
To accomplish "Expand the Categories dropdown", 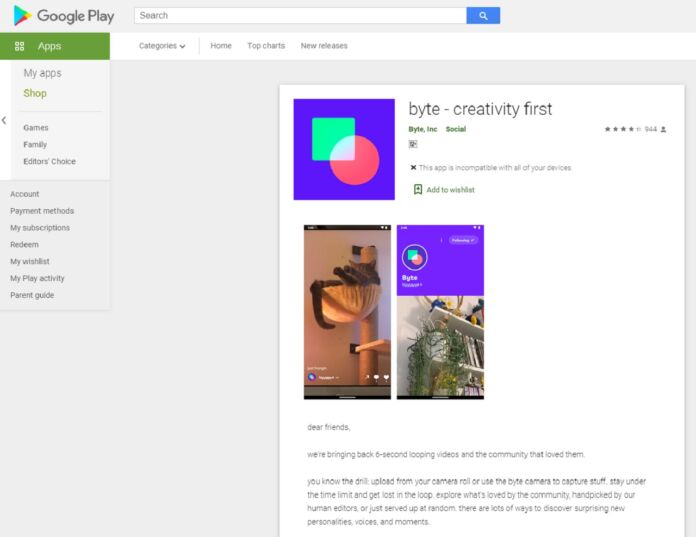I will click(162, 46).
